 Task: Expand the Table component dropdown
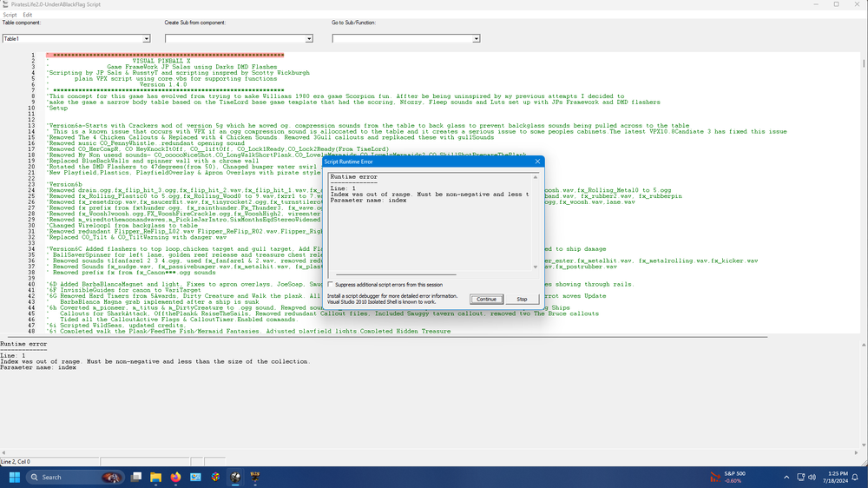click(146, 38)
